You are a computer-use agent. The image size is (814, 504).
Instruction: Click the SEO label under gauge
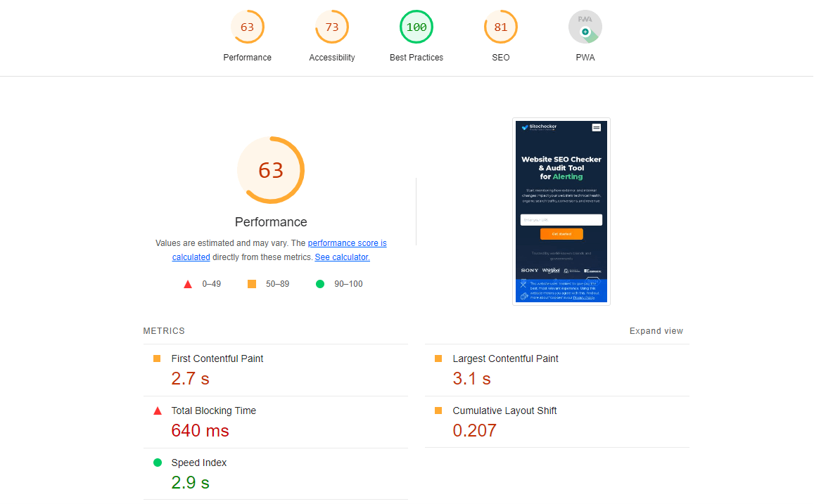click(501, 58)
